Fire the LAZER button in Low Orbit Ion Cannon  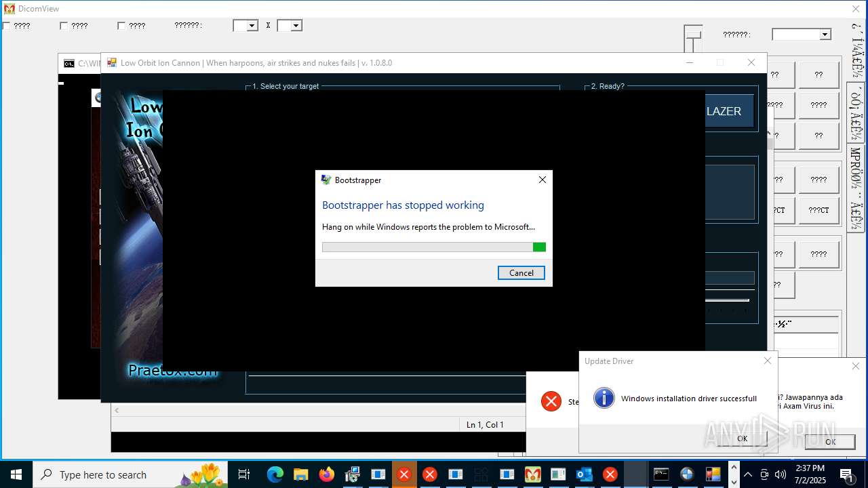point(729,111)
